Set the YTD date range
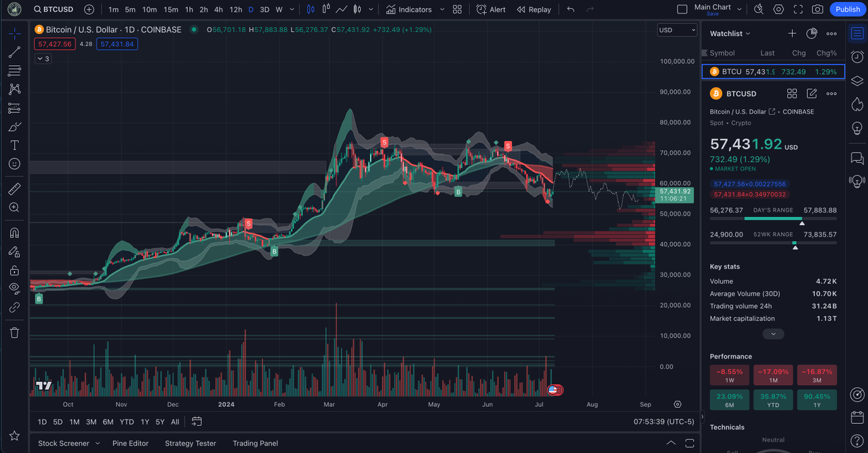Screen dimensions: 868x453 tap(126, 422)
